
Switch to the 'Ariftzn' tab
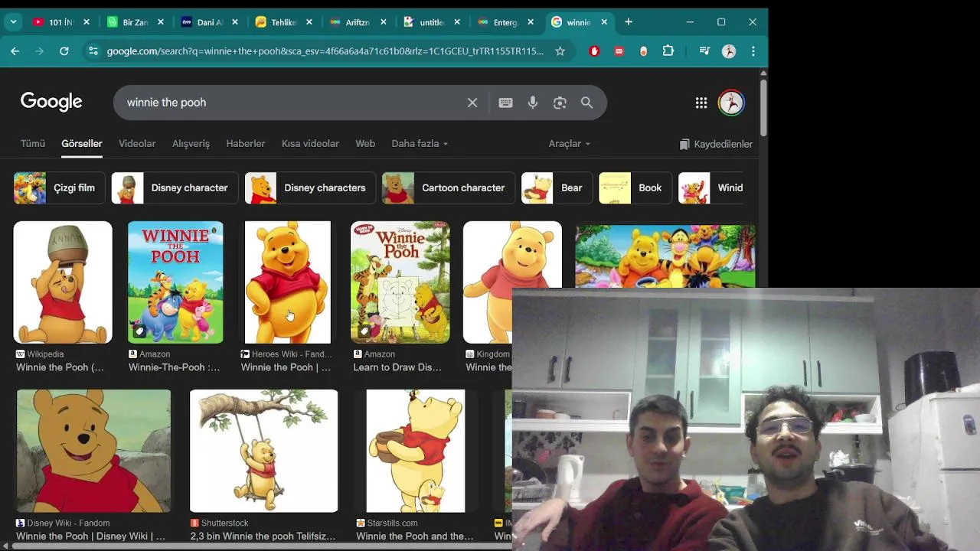click(357, 22)
